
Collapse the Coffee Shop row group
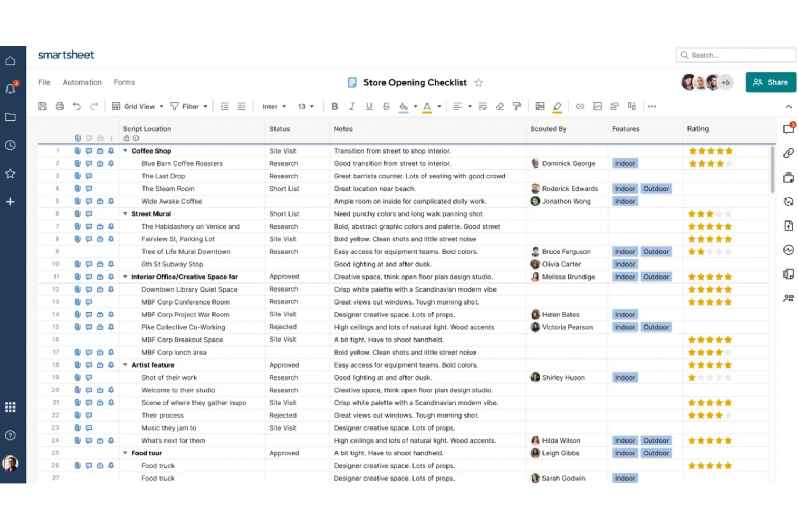coord(125,151)
